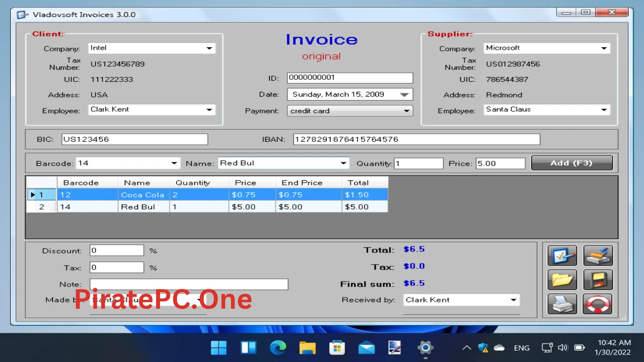Save the invoice with the floppy disk icon
The height and width of the screenshot is (362, 644).
(598, 280)
